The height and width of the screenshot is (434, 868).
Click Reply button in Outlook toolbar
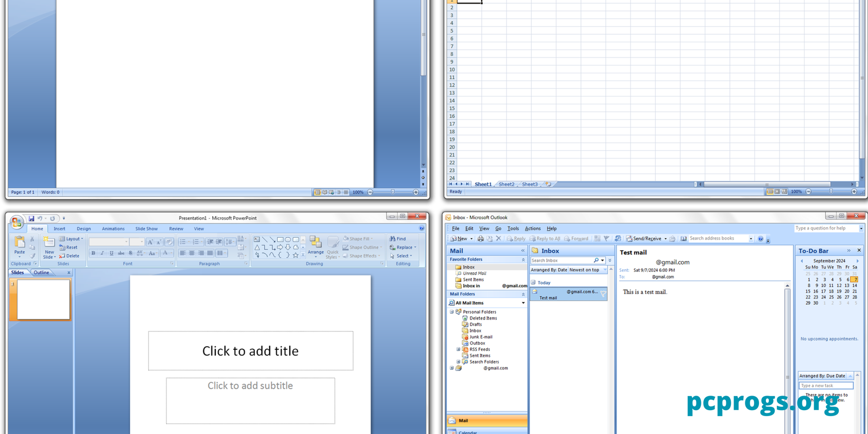tap(516, 239)
